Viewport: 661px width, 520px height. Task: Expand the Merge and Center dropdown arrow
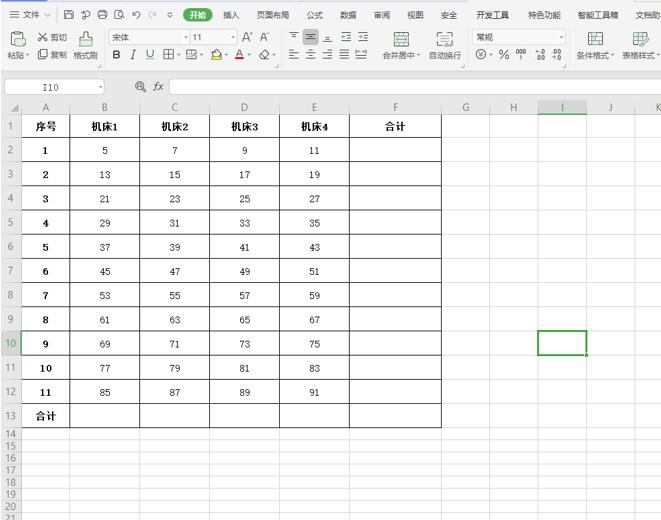point(419,55)
